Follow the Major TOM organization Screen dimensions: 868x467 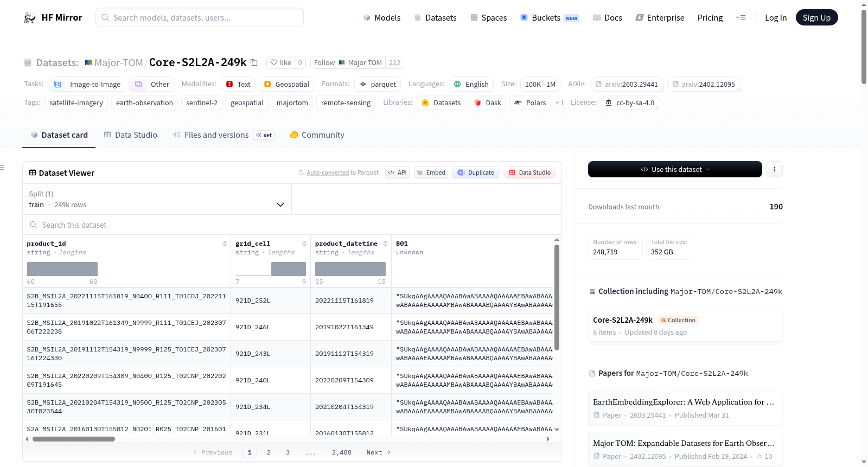point(348,62)
